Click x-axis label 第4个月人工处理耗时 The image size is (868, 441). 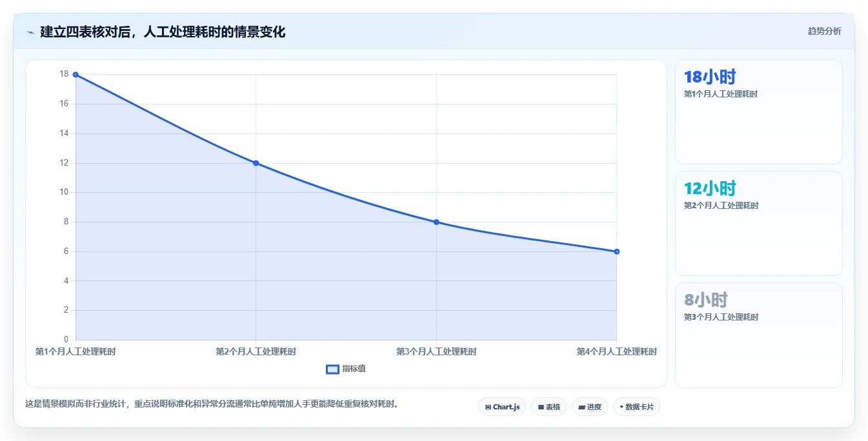pos(617,352)
